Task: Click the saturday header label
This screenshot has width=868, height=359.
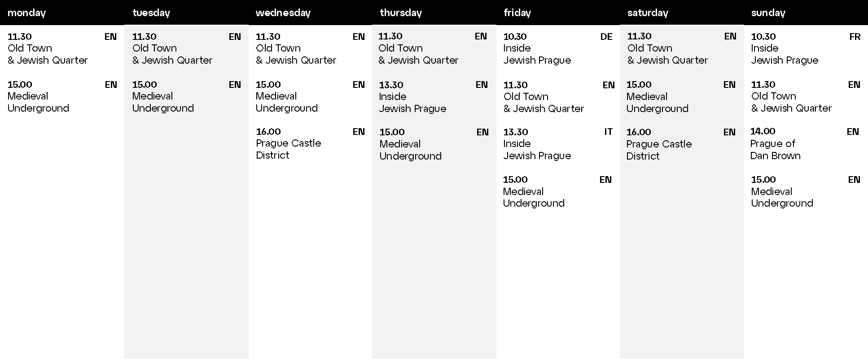Action: pos(648,13)
